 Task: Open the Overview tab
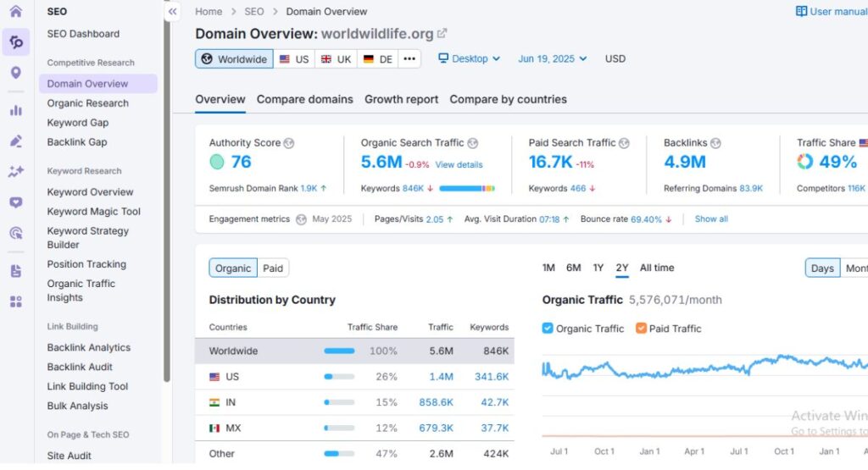(220, 100)
